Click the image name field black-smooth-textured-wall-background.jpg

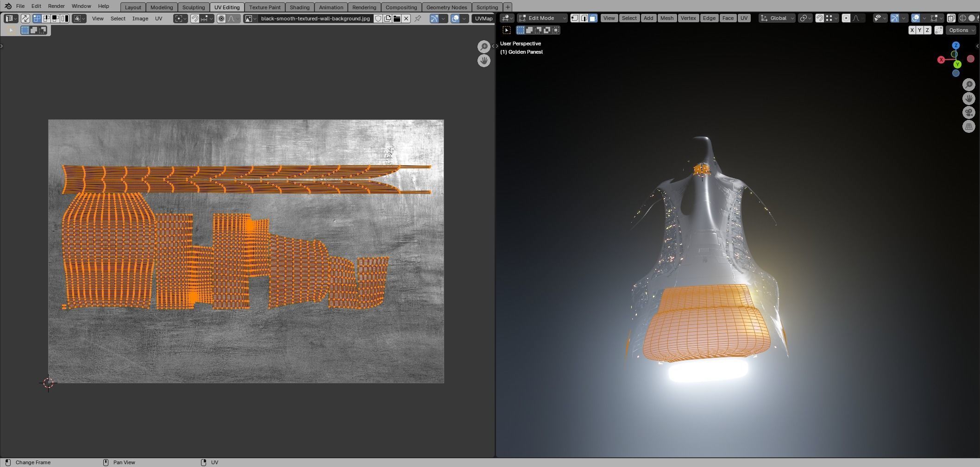315,19
